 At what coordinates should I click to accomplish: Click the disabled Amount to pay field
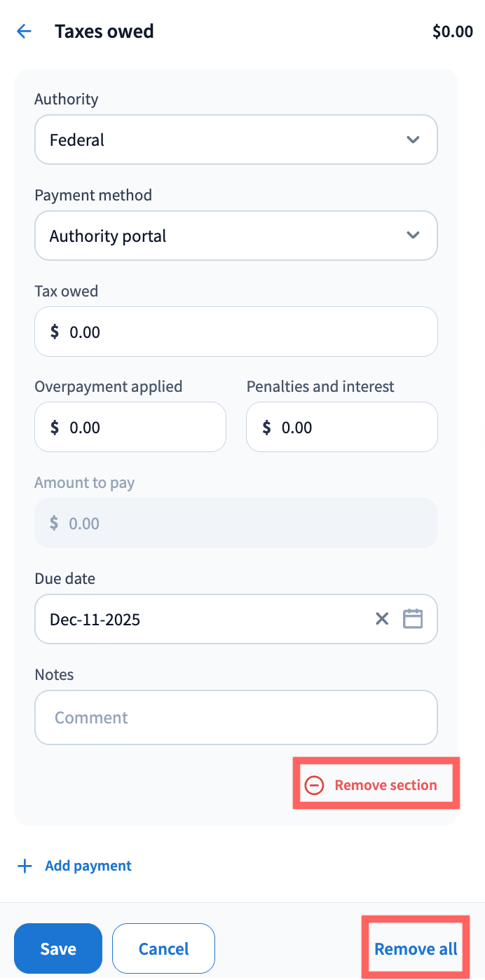(x=236, y=524)
